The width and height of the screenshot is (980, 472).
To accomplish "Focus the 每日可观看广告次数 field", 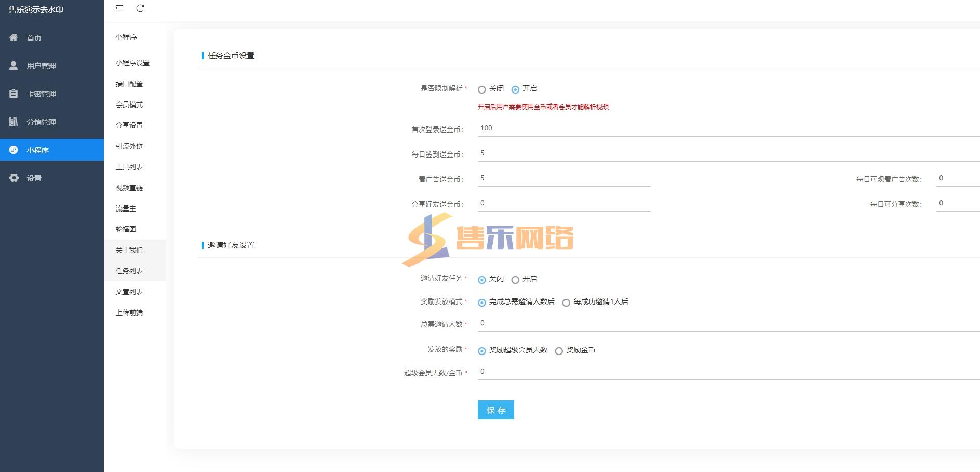I will 957,178.
